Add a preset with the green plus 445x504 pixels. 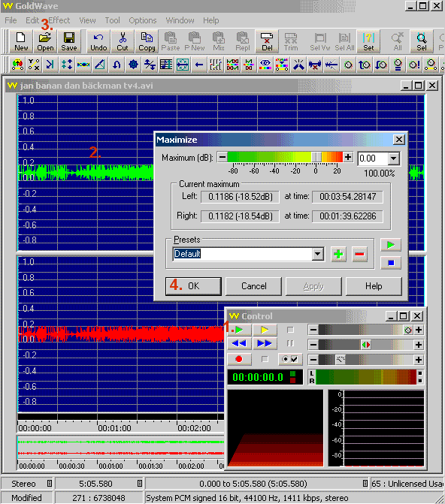pos(338,255)
